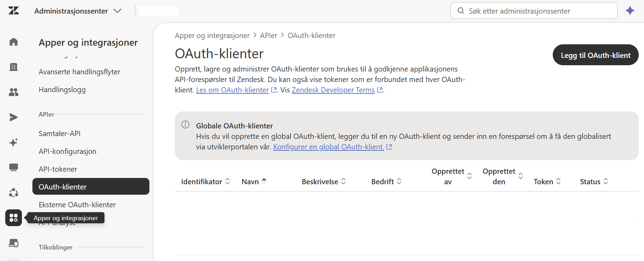Click the Legg til OAuth-klient button
The width and height of the screenshot is (644, 261).
coord(596,55)
